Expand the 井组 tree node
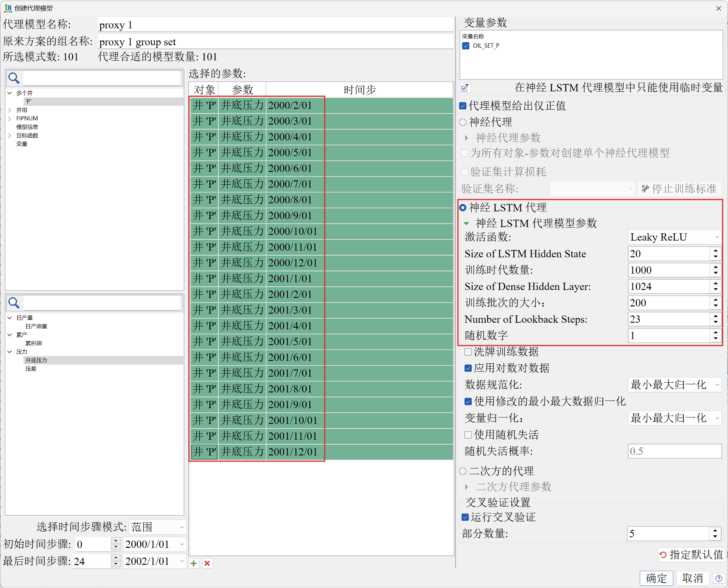Screen dimensions: 728x588 10,110
